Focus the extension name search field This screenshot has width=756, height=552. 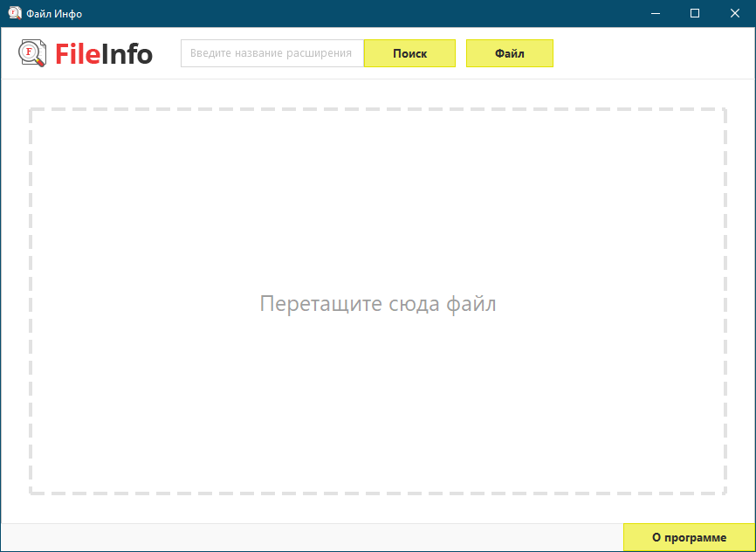coord(272,53)
